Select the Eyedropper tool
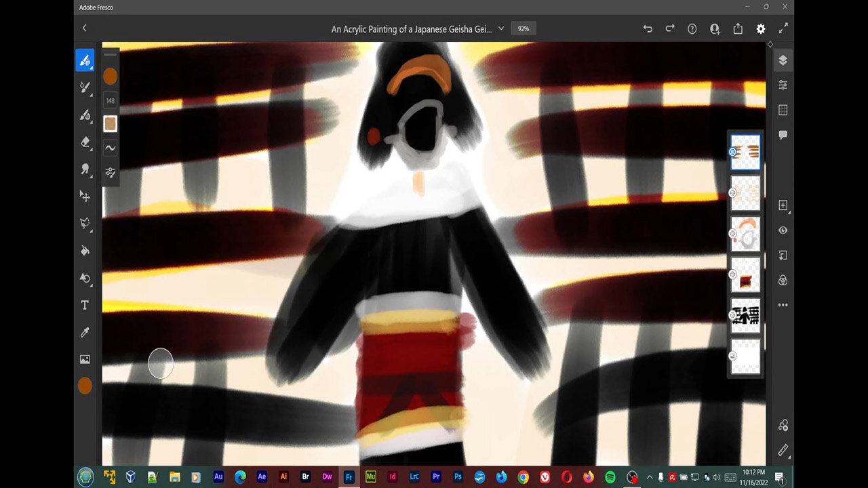Viewport: 868px width, 488px height. coord(85,332)
